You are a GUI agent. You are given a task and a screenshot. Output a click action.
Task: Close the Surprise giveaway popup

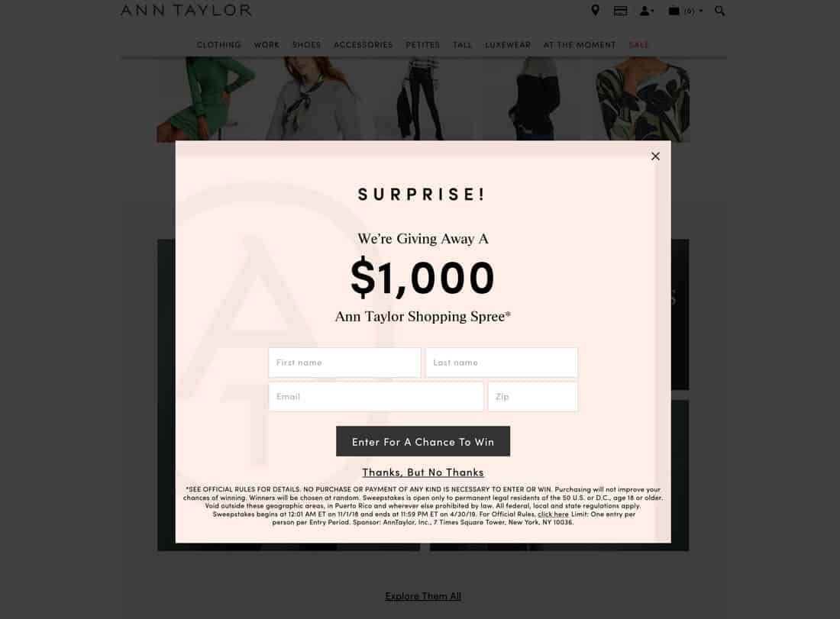point(655,156)
